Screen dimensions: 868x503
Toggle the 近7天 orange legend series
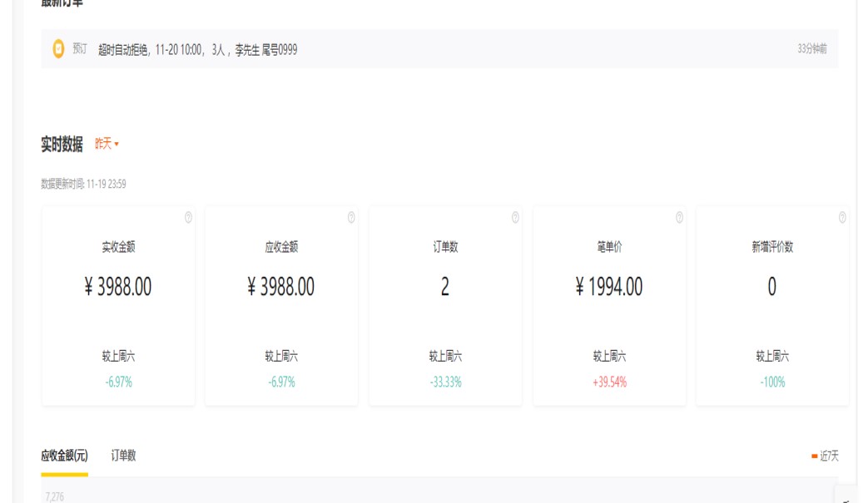(x=825, y=456)
